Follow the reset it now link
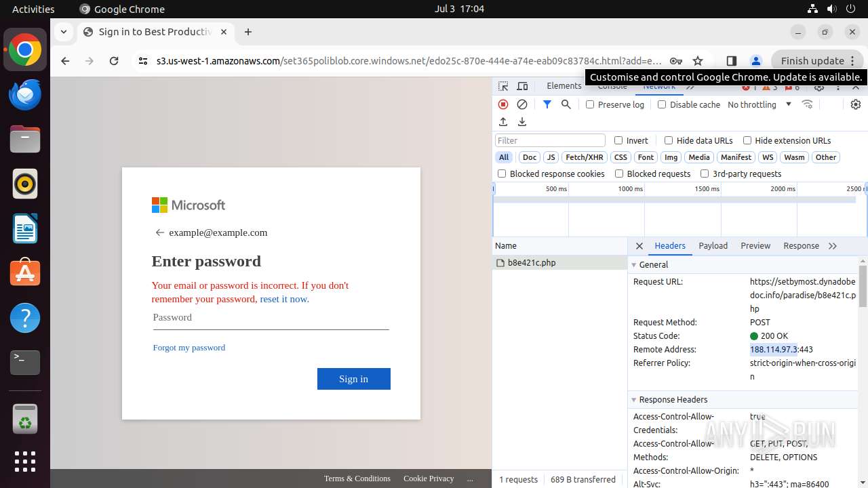 284,299
